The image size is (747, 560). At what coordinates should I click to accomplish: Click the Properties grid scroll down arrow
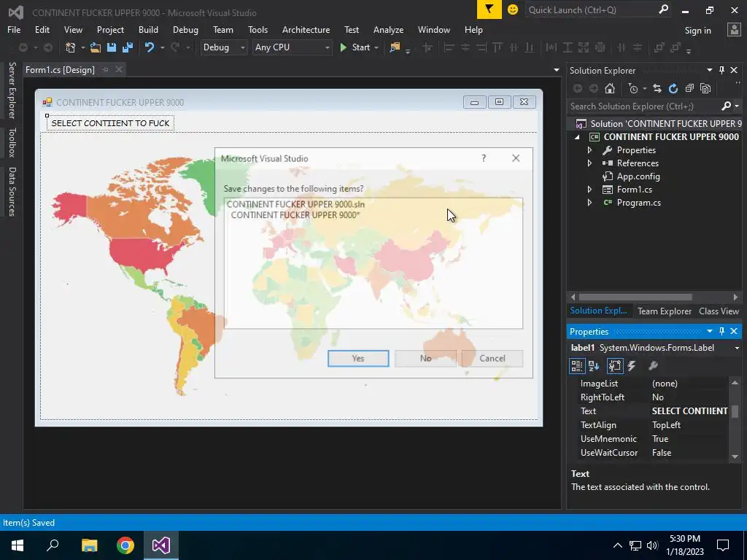[735, 456]
